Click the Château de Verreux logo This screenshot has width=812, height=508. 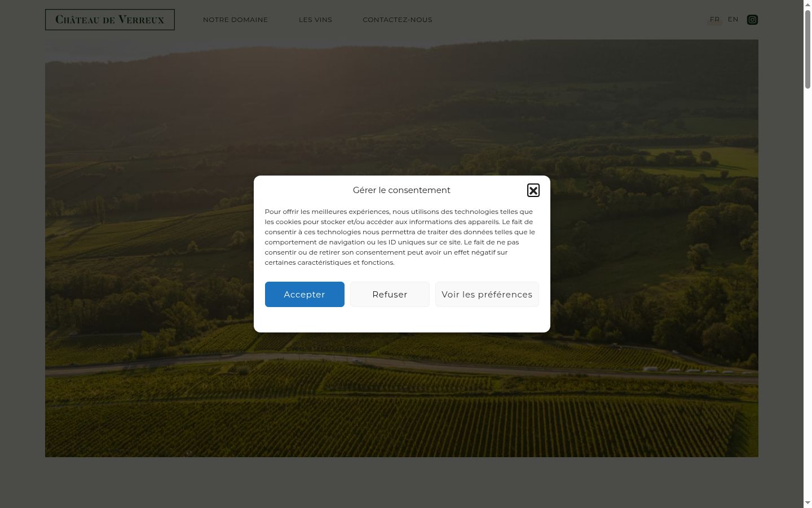[x=110, y=20]
